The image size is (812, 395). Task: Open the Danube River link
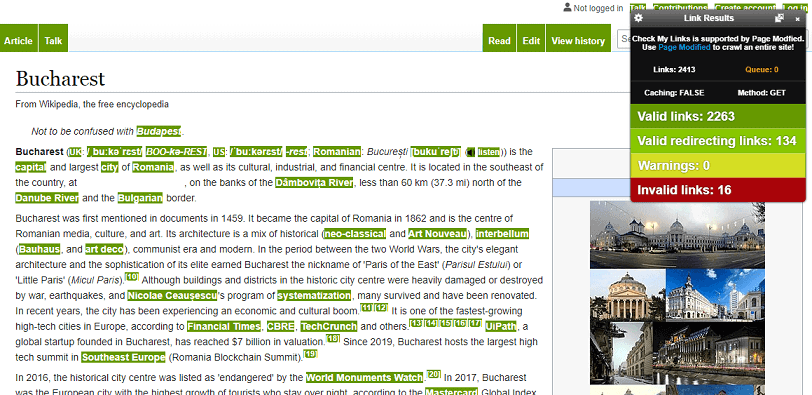47,198
